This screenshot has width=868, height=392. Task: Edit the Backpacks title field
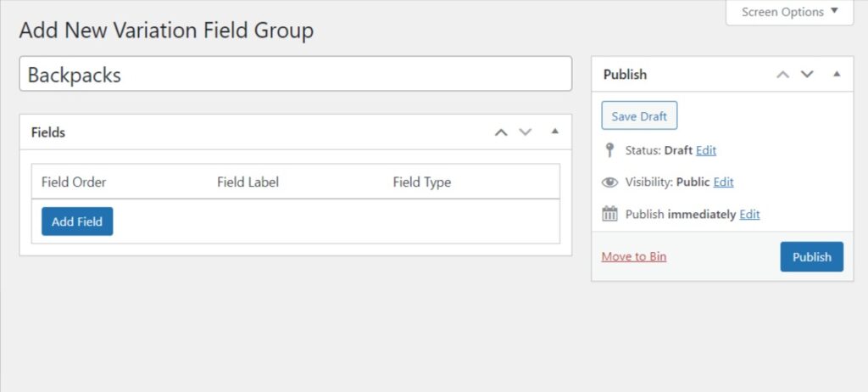coord(296,74)
